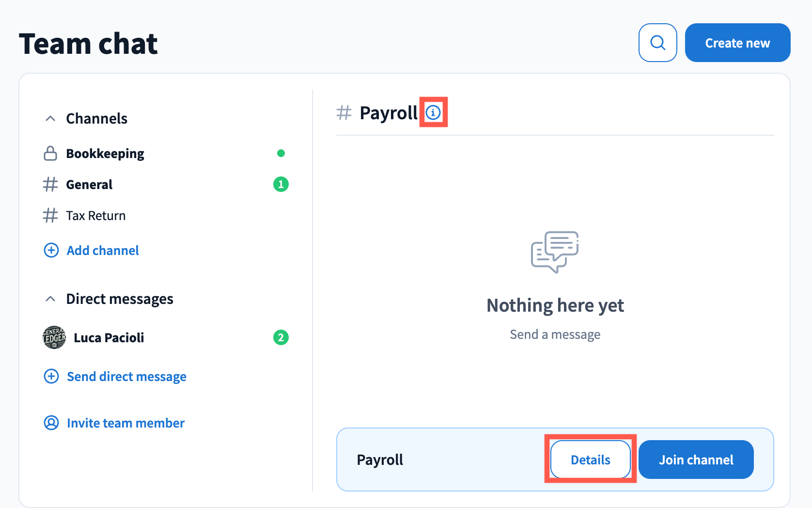The image size is (812, 508).
Task: Click the Bookkeeping lock icon
Action: 50,153
